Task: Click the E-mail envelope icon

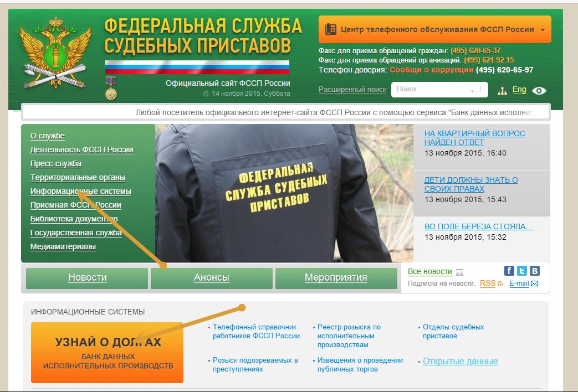Action: [534, 283]
